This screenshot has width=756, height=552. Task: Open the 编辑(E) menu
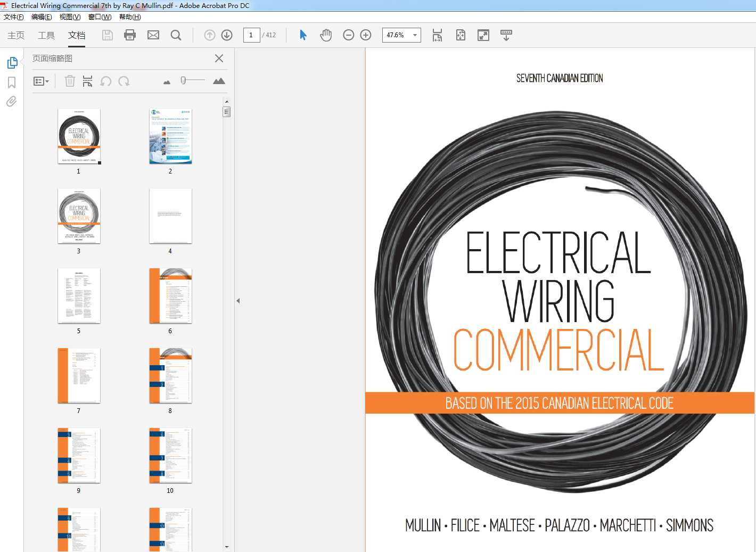pos(42,17)
